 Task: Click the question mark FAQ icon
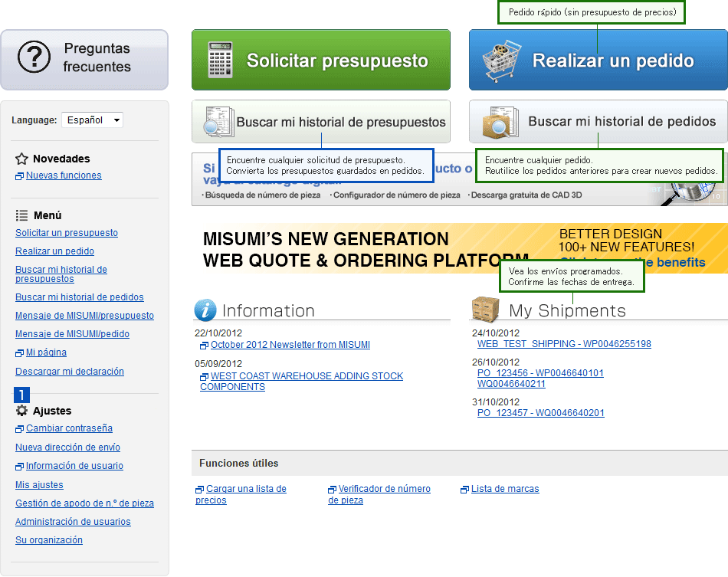click(34, 57)
